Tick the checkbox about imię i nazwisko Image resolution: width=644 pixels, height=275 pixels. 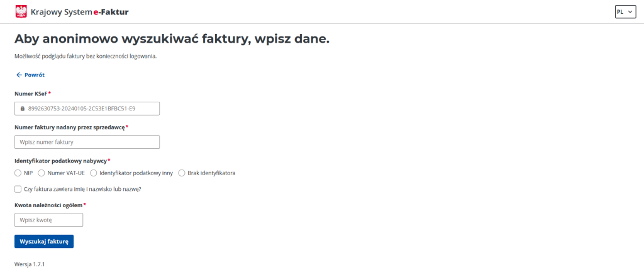(x=18, y=189)
